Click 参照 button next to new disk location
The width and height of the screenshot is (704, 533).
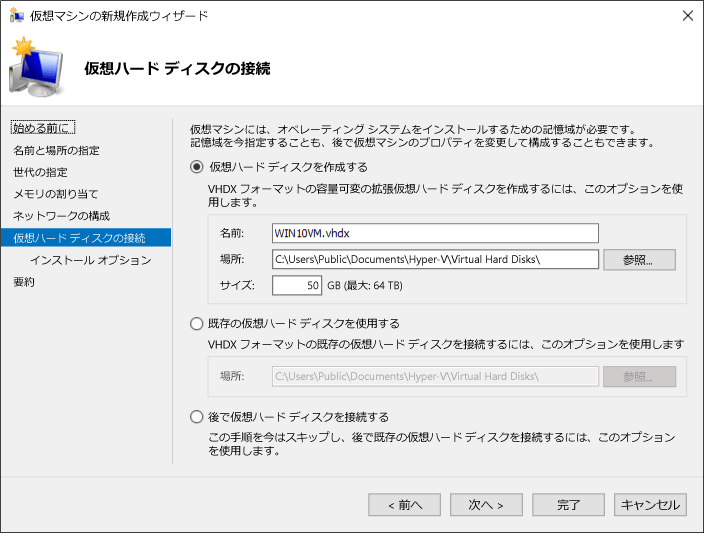[x=639, y=260]
